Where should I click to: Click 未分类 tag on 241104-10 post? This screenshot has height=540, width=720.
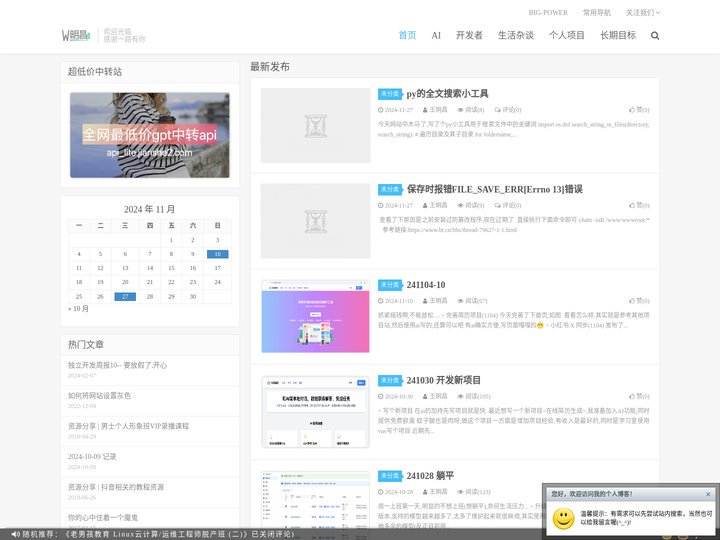coord(390,285)
